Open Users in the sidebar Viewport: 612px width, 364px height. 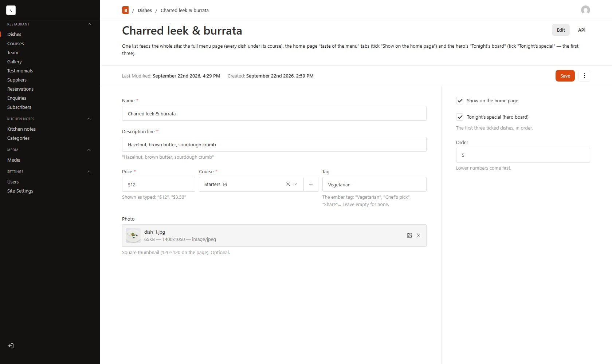(13, 182)
